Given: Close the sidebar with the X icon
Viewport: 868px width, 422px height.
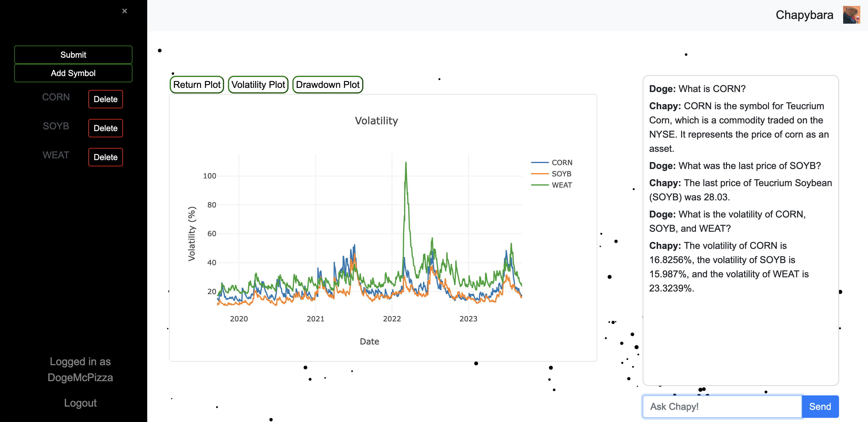Looking at the screenshot, I should [x=124, y=11].
